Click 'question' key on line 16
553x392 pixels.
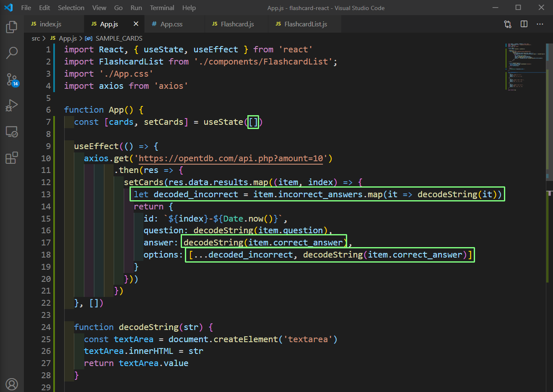click(x=164, y=230)
